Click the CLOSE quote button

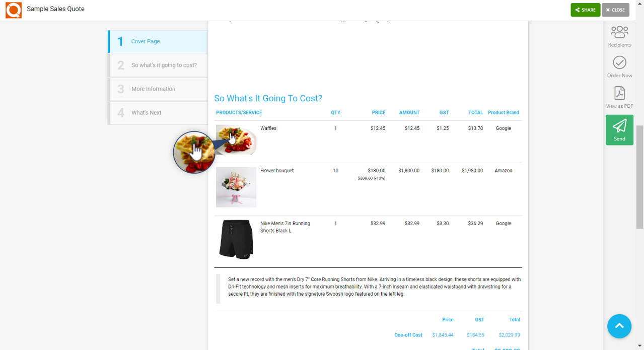coord(615,10)
